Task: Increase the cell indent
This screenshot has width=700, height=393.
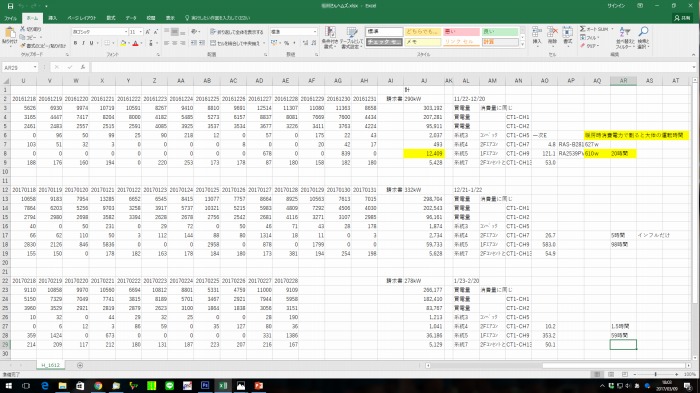Action: 202,43
